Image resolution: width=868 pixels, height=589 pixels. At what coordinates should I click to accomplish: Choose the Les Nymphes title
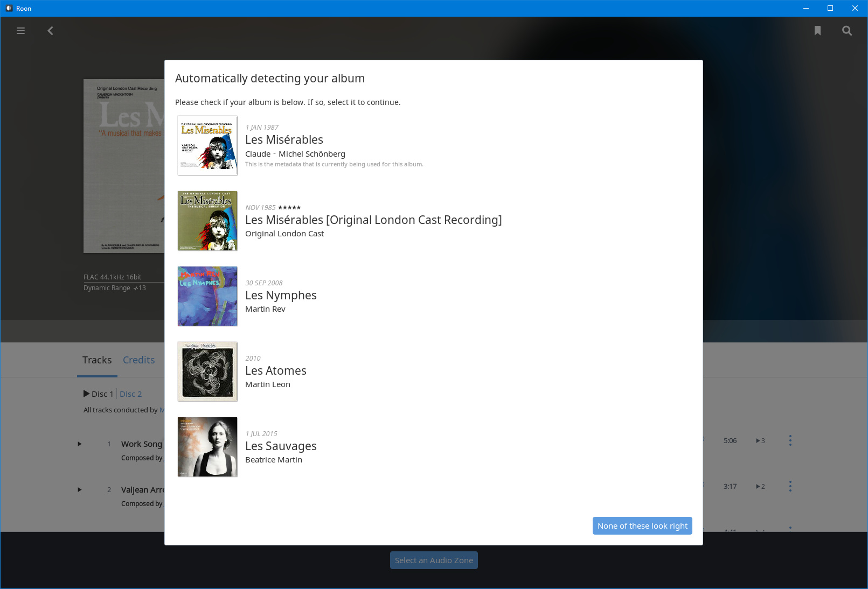pyautogui.click(x=281, y=295)
